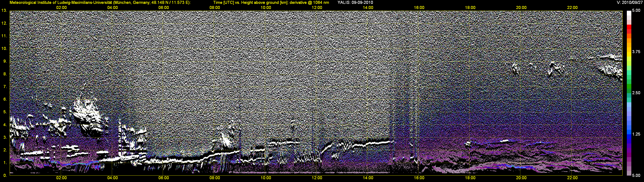Click the 14:00 label on the top time axis

click(368, 8)
